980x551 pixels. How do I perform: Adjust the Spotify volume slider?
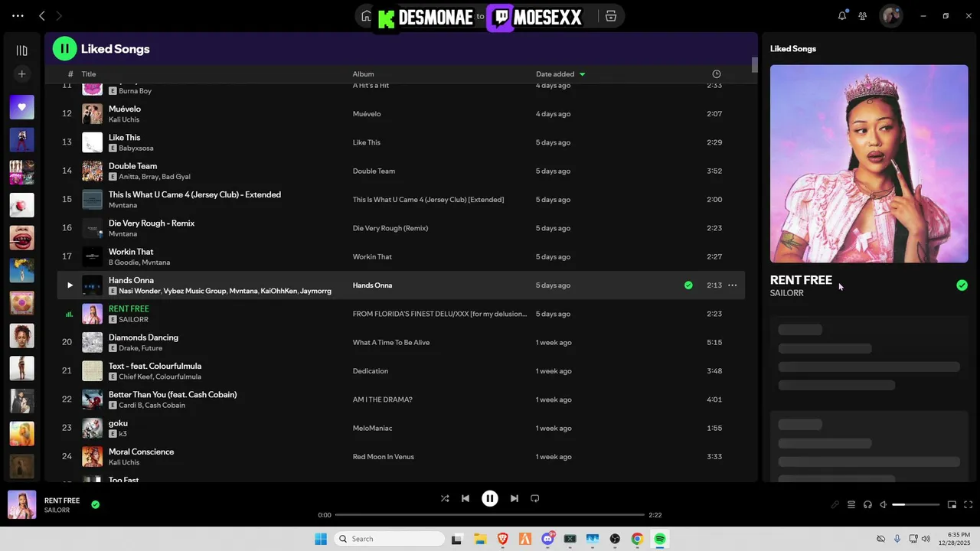pos(916,505)
